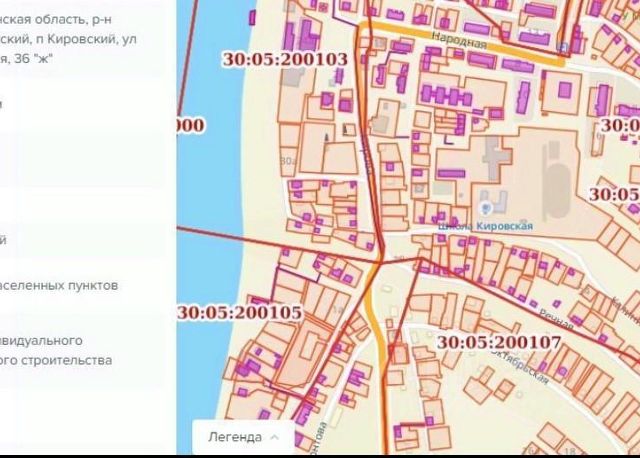The width and height of the screenshot is (640, 458).
Task: Click cadastral block label 30:05:200103
Action: coord(285,60)
